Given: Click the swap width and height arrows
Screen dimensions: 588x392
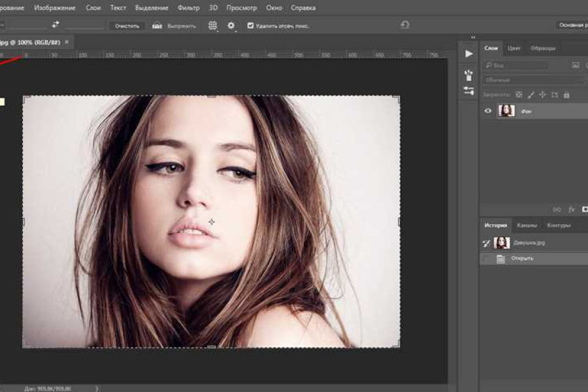Looking at the screenshot, I should coord(56,25).
